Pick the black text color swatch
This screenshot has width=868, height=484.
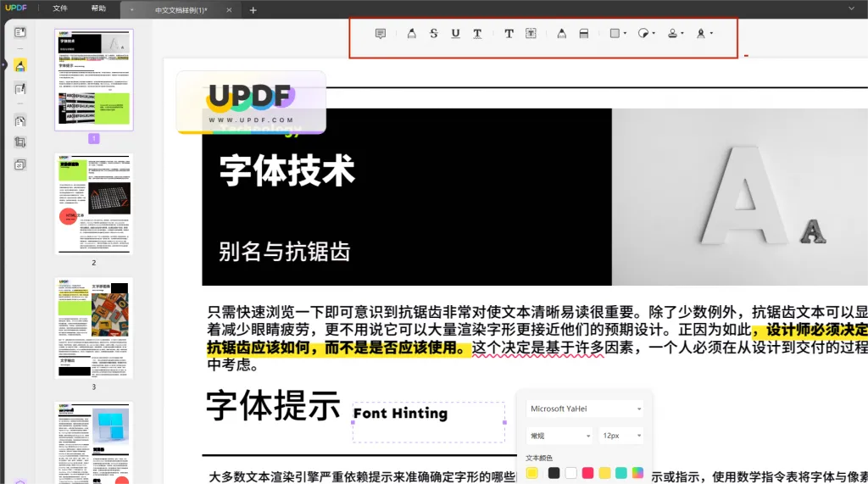point(554,473)
